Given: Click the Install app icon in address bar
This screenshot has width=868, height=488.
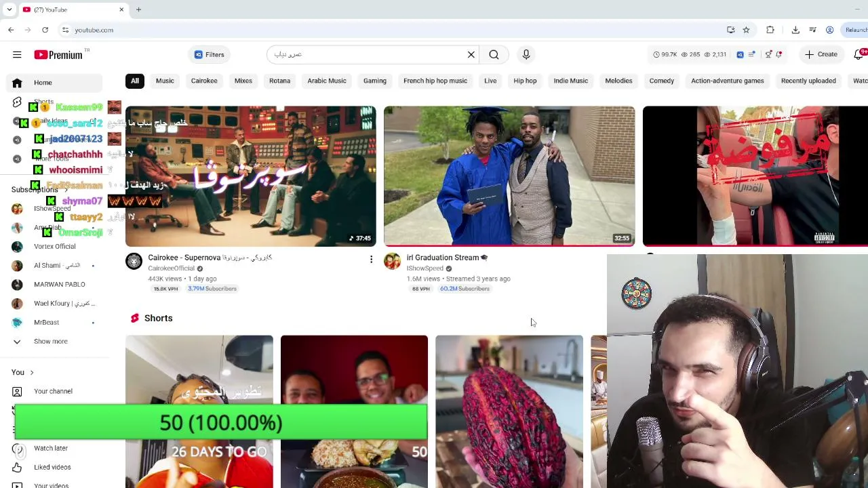Looking at the screenshot, I should [730, 30].
